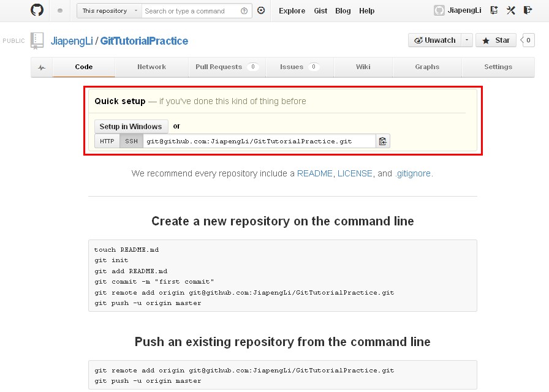Select the SSH protocol toggle
This screenshot has width=549, height=392.
[x=131, y=141]
